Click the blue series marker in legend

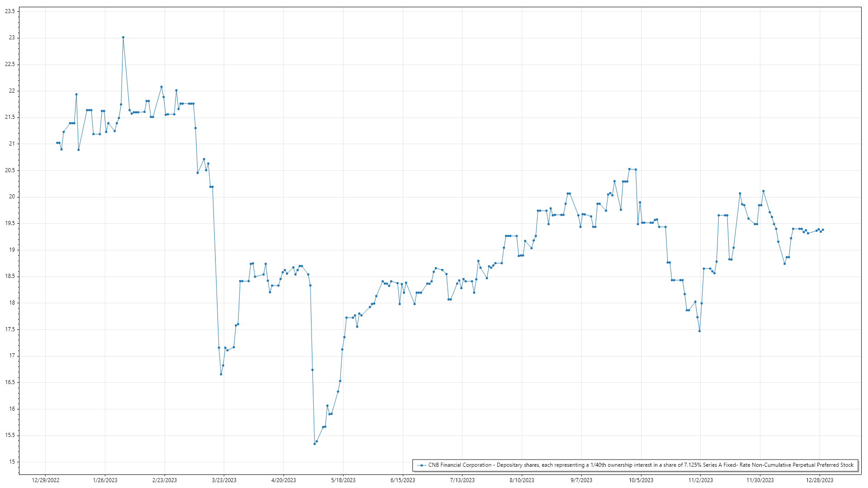click(422, 465)
